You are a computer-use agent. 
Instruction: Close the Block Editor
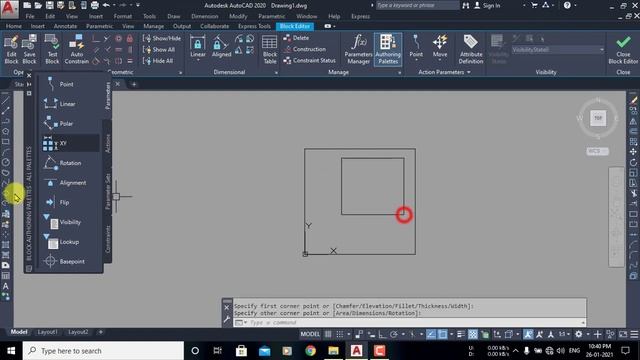coord(623,50)
